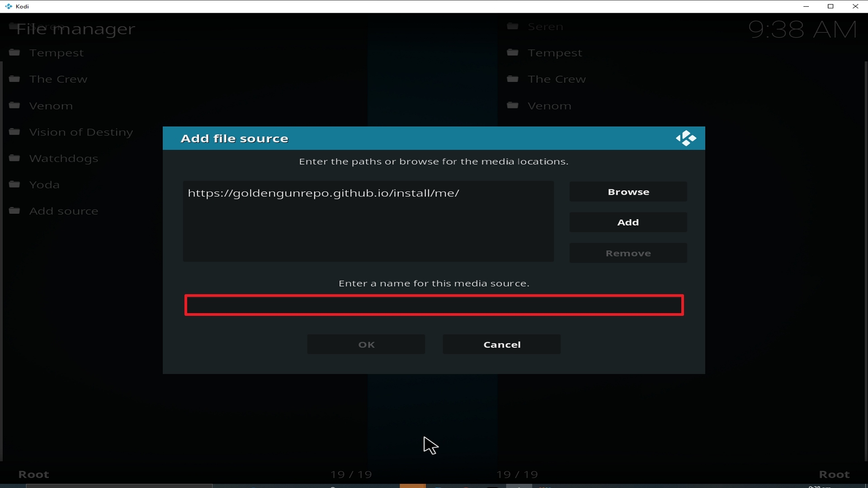Click the right pane vertical scrollbar
The width and height of the screenshot is (868, 488).
click(x=866, y=261)
